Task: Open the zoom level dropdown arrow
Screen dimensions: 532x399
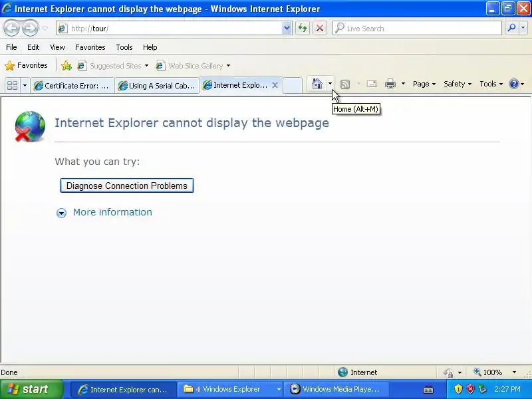Action: click(514, 372)
